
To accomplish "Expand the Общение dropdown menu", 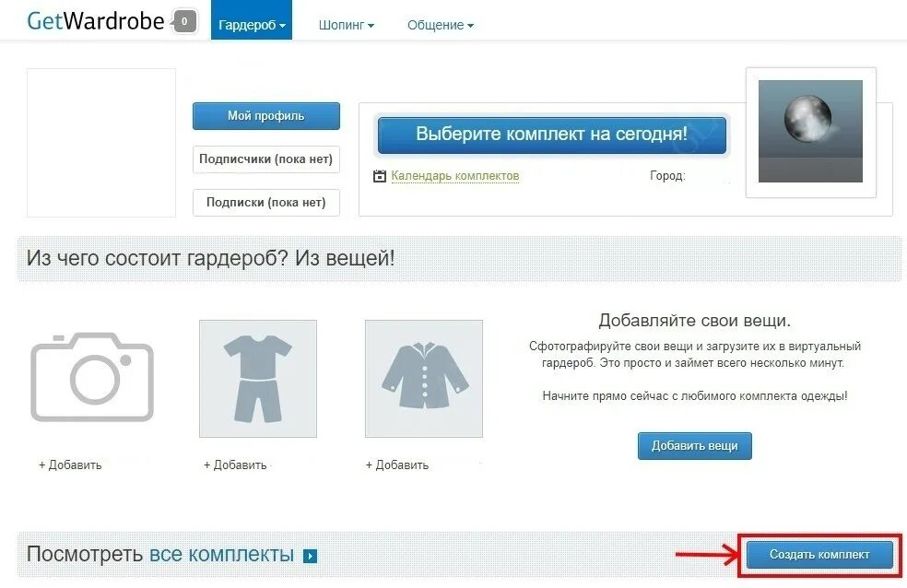I will pos(441,25).
